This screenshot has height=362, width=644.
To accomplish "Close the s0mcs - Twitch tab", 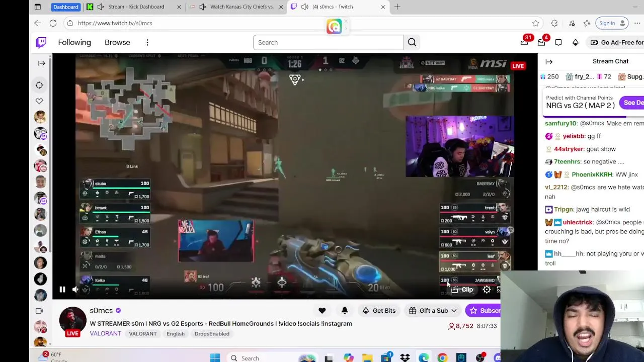I will pos(383,7).
